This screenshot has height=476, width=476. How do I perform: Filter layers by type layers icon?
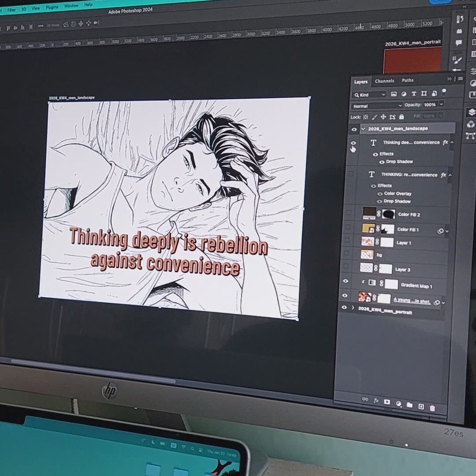click(x=414, y=94)
